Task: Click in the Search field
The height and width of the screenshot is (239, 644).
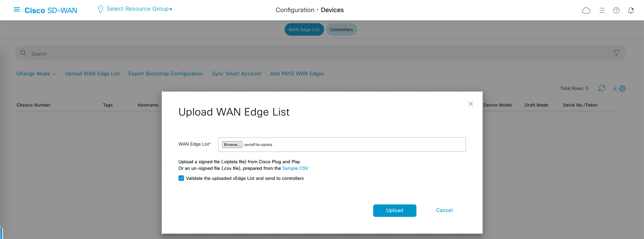Action: (311, 54)
